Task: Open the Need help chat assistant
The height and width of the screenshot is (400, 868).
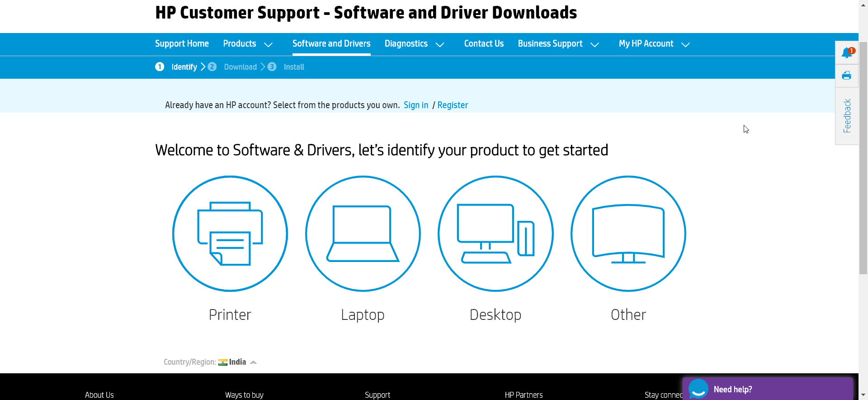Action: coord(768,389)
